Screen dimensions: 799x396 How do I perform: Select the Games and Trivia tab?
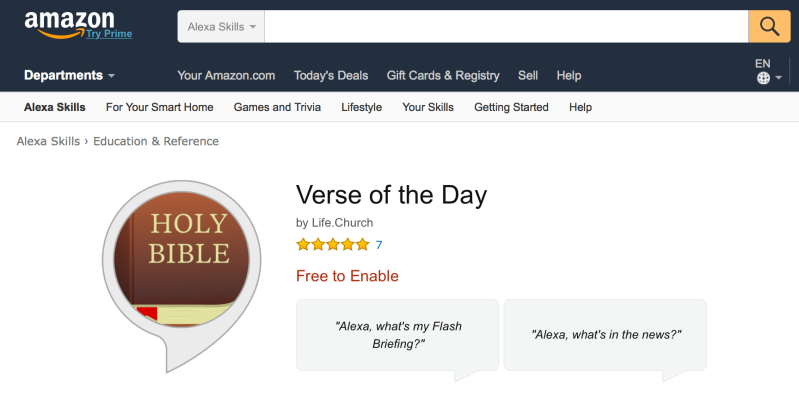click(x=277, y=107)
